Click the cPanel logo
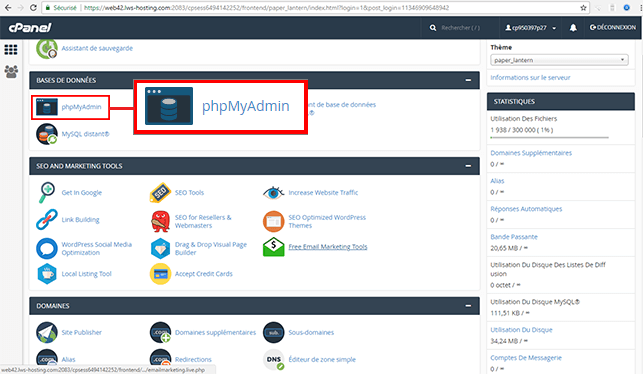 30,27
